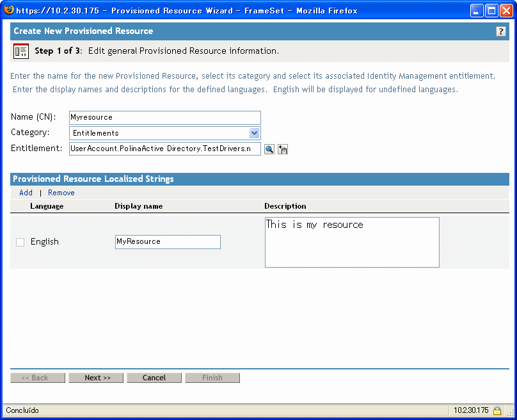Click the 'English' language label

coord(45,242)
